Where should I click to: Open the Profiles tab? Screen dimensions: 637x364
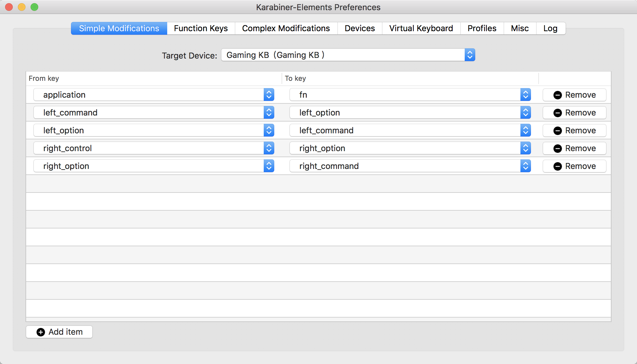[x=482, y=28]
